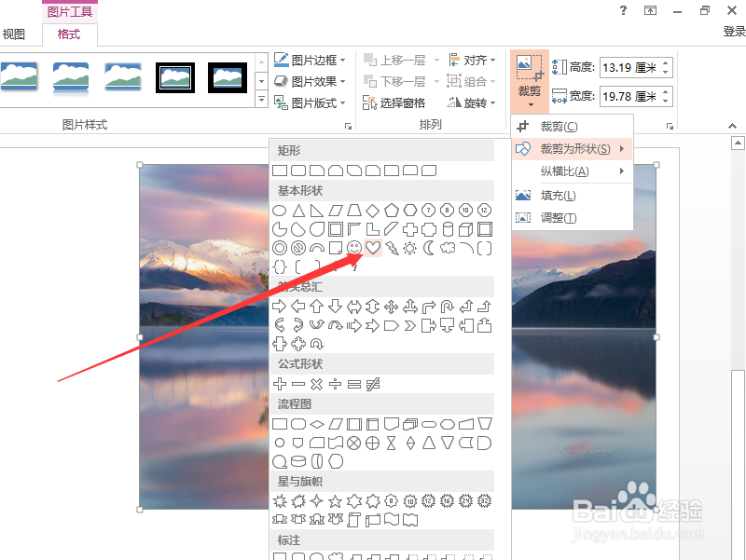Open the Help question mark
746x560 pixels.
coord(623,10)
